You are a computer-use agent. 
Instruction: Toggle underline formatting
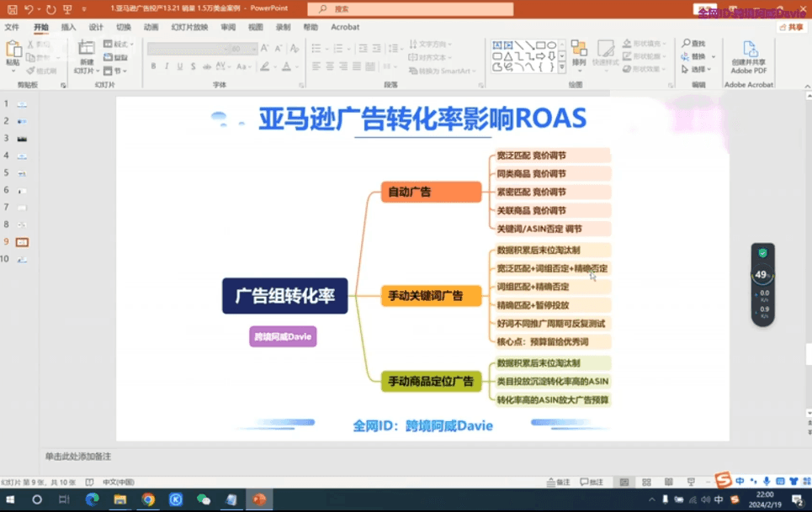coord(179,64)
